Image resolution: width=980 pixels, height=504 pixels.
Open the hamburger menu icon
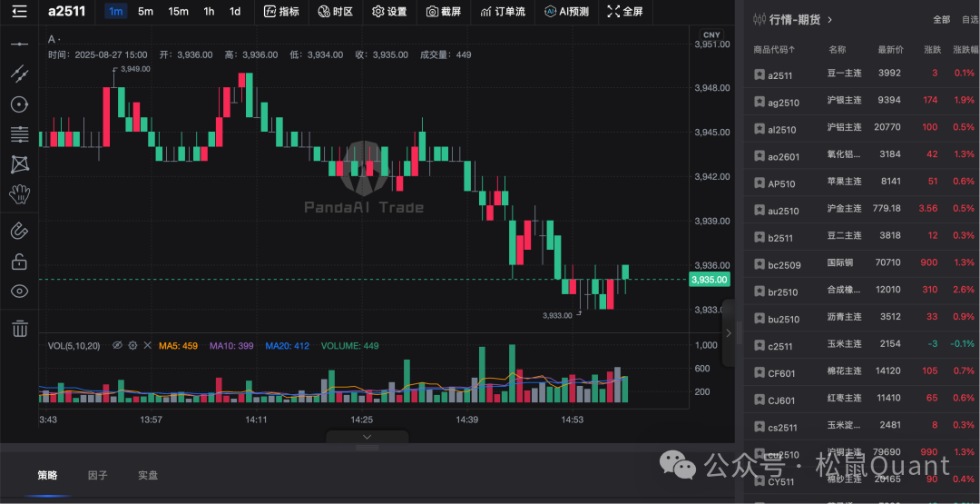click(19, 11)
